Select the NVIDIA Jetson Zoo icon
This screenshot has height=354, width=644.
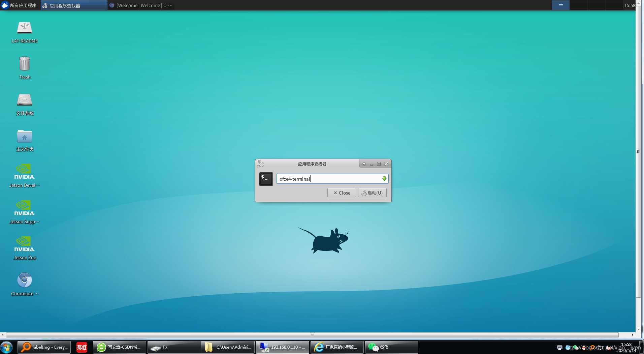[x=25, y=248]
